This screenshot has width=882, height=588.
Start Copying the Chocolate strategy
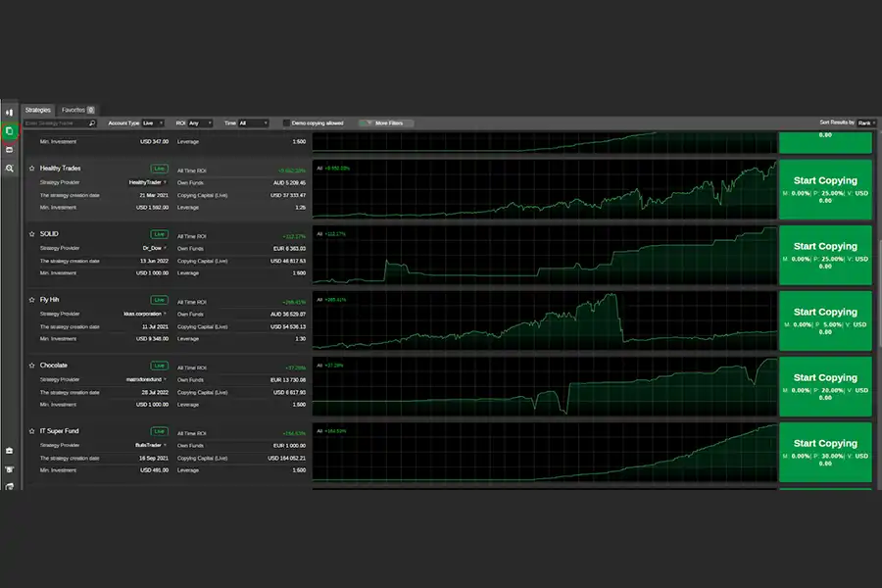pos(825,386)
